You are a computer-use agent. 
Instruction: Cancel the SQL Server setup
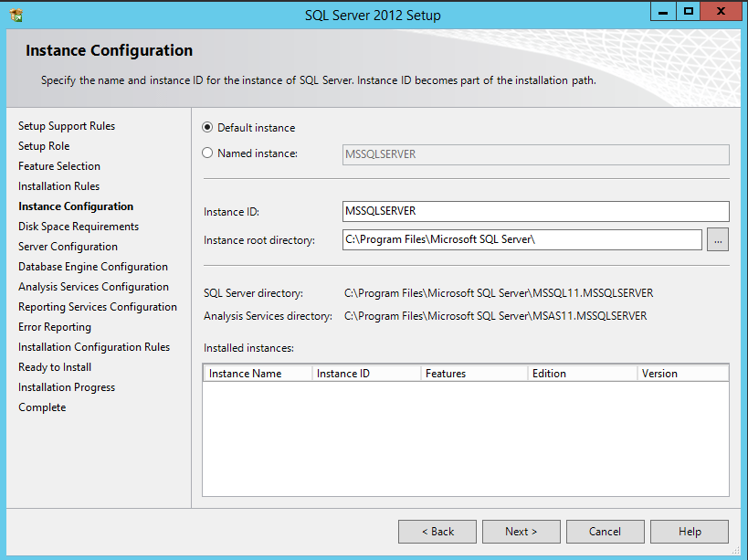coord(605,532)
